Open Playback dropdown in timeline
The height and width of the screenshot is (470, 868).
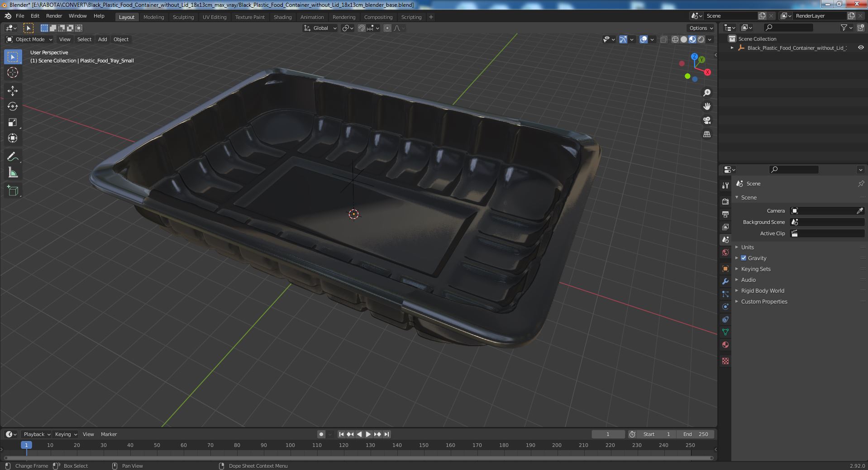click(x=37, y=434)
